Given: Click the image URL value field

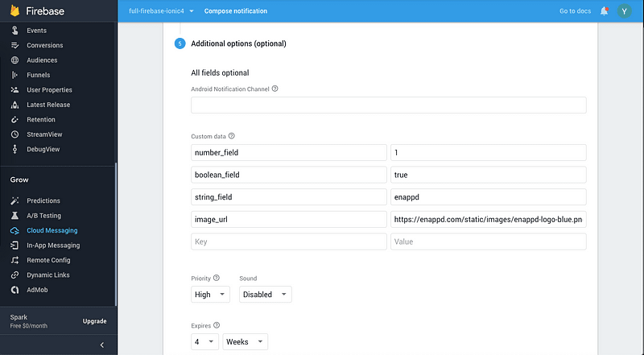Looking at the screenshot, I should (x=489, y=220).
